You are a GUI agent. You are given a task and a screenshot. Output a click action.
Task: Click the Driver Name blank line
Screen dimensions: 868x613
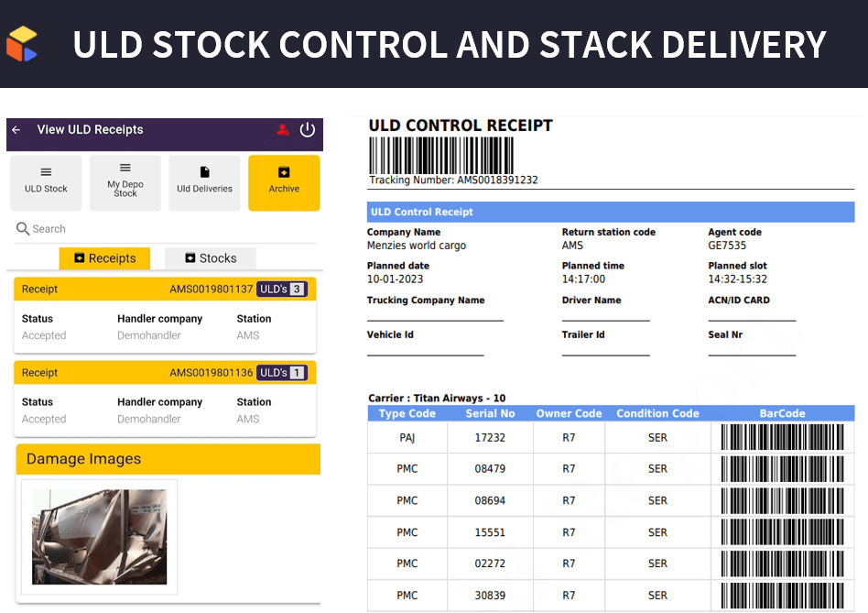tap(605, 320)
